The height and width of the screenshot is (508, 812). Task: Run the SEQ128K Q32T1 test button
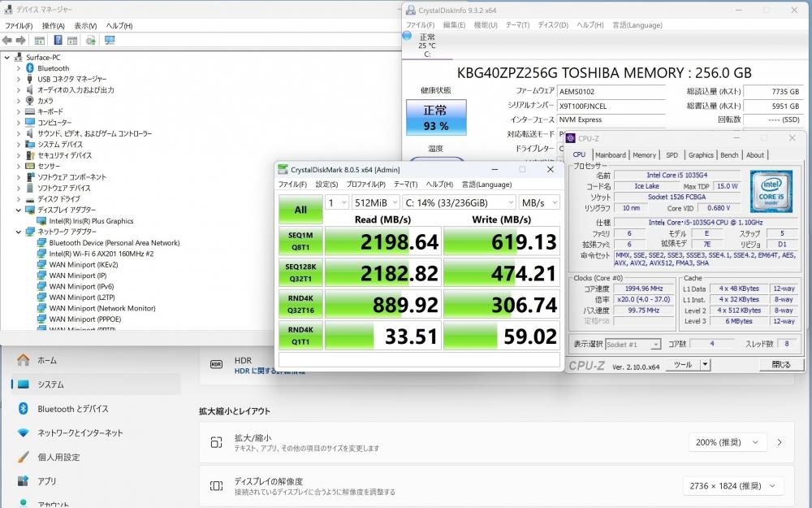tap(300, 272)
